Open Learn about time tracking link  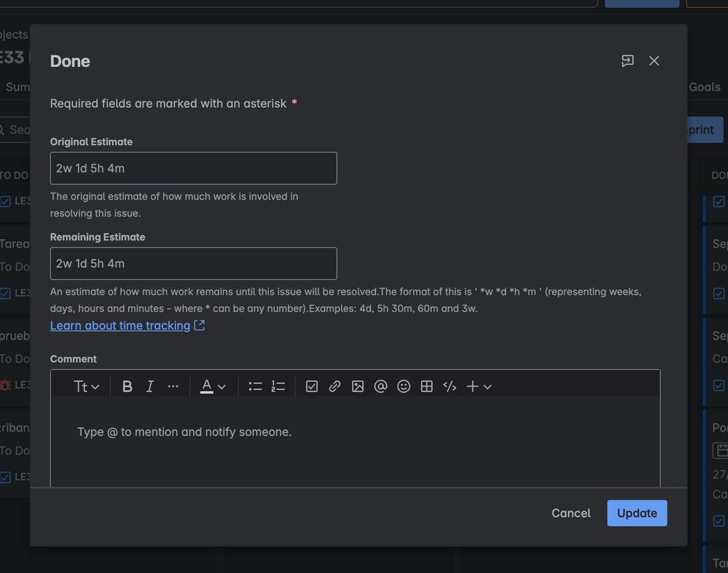(120, 326)
